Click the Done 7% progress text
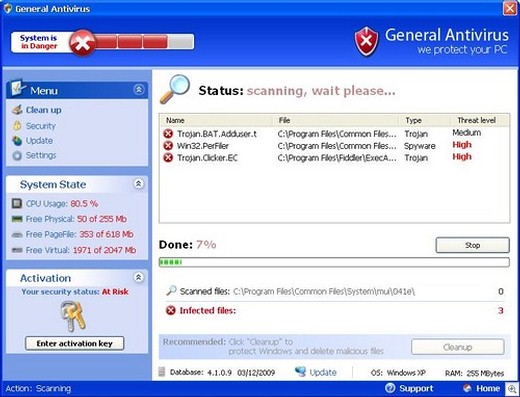 point(187,245)
